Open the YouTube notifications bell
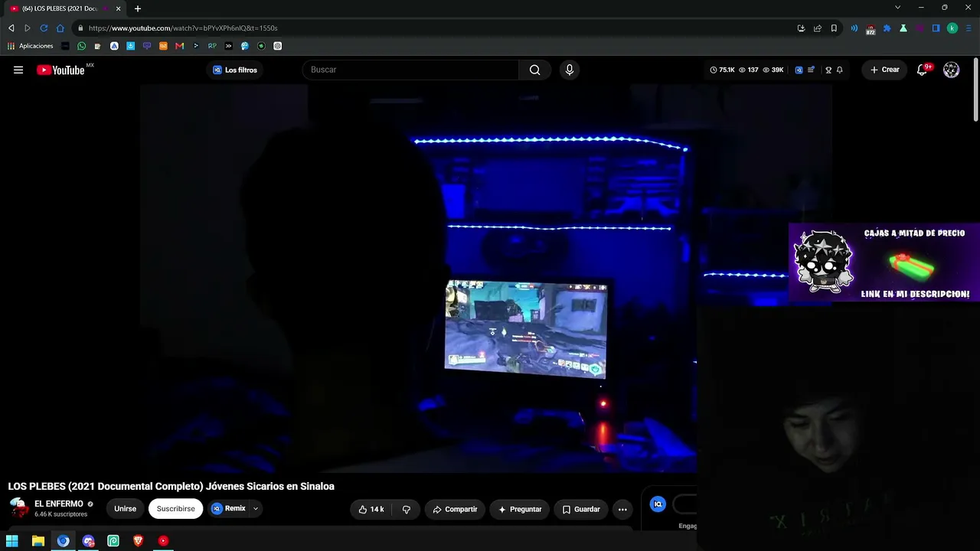 [923, 70]
